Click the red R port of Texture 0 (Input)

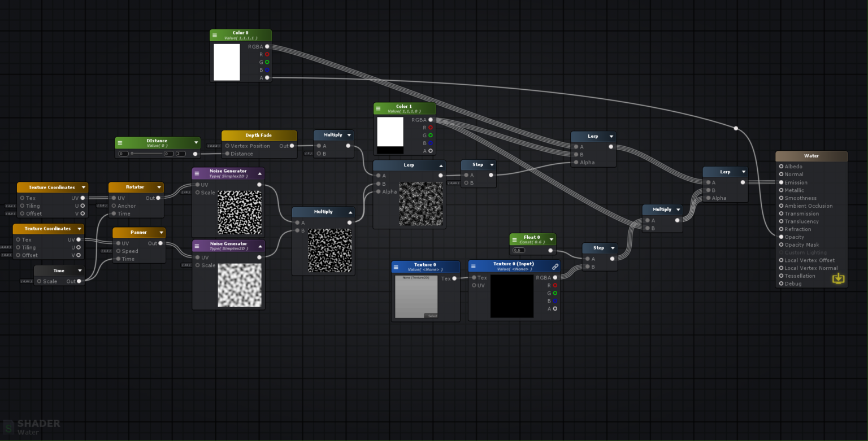pyautogui.click(x=555, y=285)
